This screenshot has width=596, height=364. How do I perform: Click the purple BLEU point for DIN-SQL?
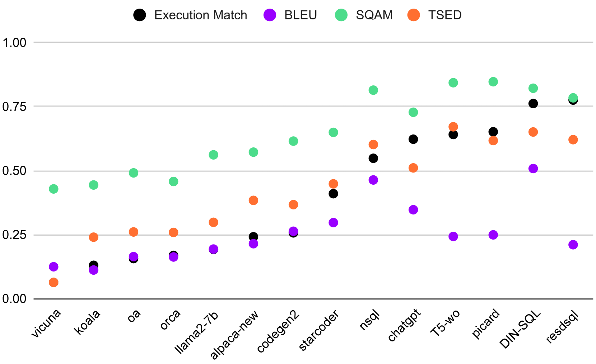(533, 169)
